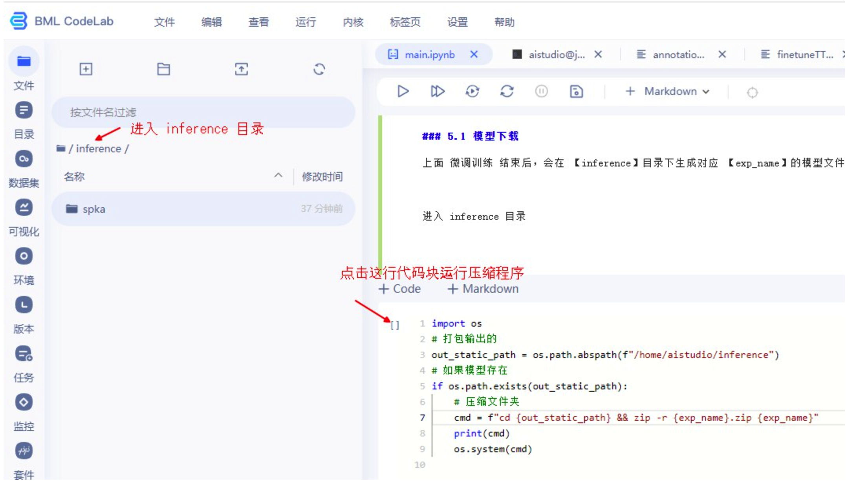Click the run all cells icon
868x493 pixels.
pos(437,91)
